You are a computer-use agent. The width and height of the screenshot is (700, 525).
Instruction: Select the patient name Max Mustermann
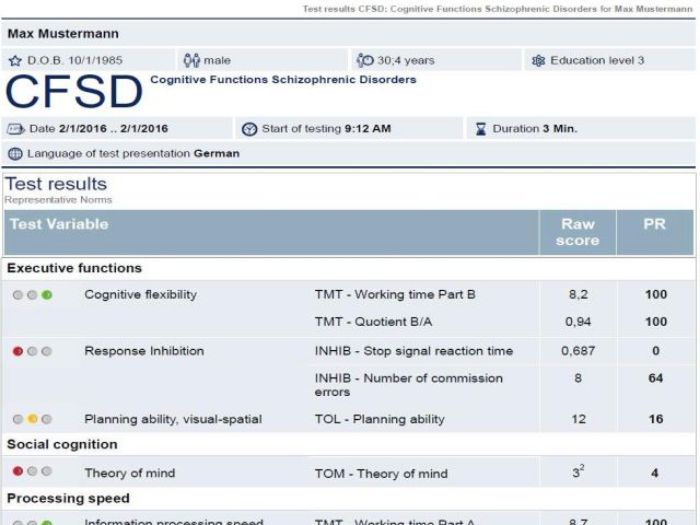63,34
